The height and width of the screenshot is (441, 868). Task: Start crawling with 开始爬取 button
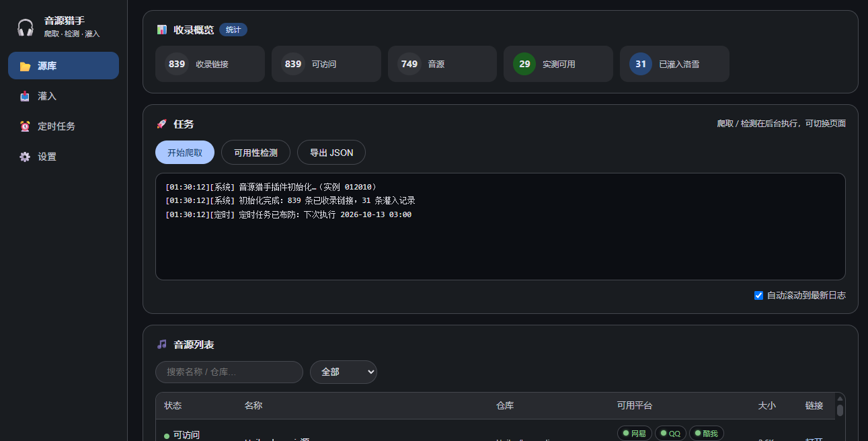click(x=185, y=153)
